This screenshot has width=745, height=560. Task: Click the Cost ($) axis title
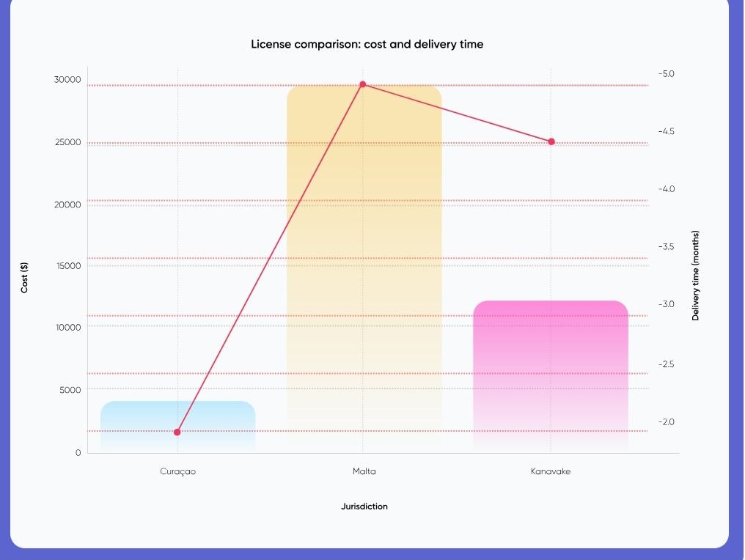24,279
